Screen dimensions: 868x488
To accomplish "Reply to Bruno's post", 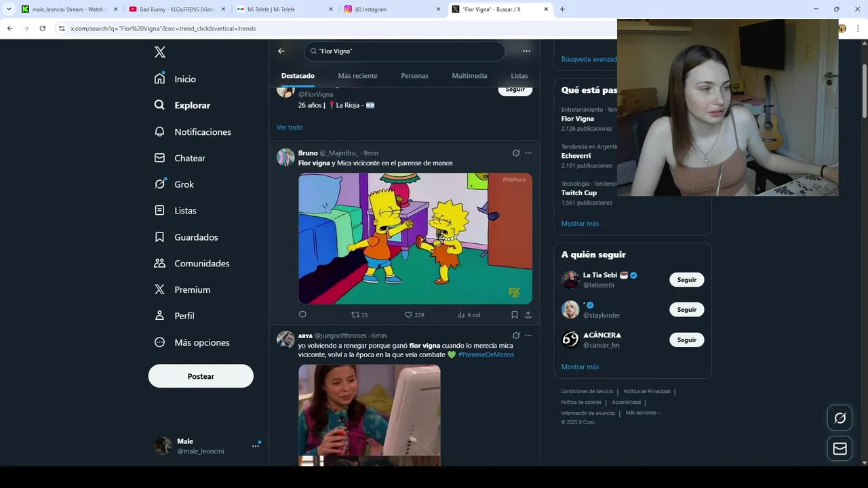I will pyautogui.click(x=302, y=314).
